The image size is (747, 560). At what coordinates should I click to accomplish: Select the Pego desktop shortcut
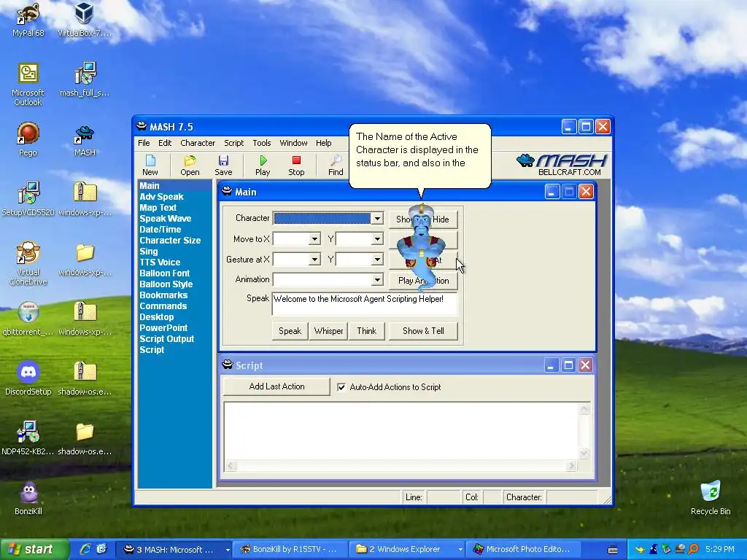[x=28, y=139]
